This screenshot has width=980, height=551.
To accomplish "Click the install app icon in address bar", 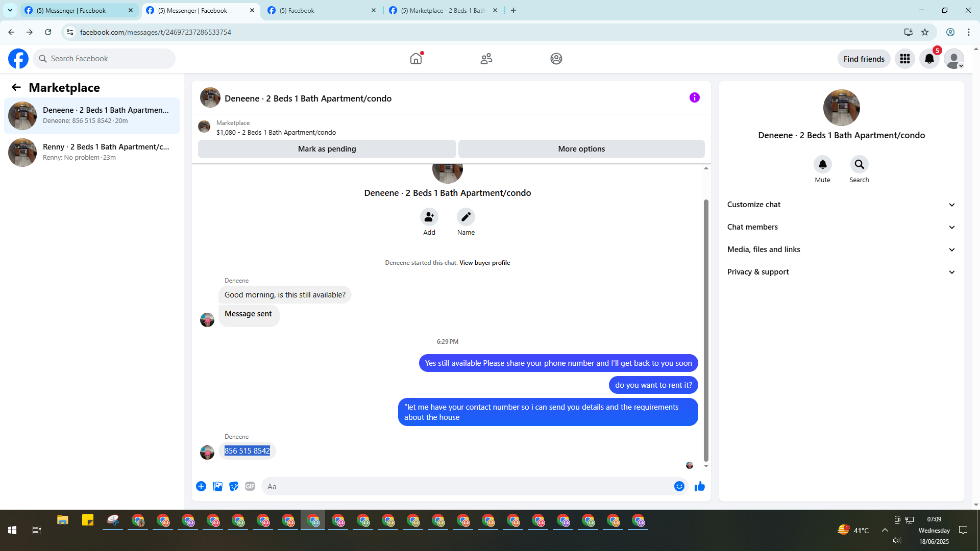I will pyautogui.click(x=909, y=32).
